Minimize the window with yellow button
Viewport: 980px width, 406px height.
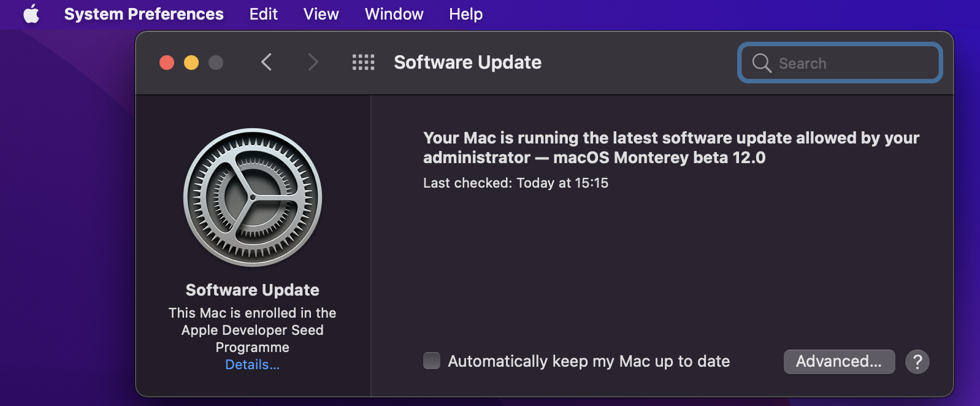point(191,63)
